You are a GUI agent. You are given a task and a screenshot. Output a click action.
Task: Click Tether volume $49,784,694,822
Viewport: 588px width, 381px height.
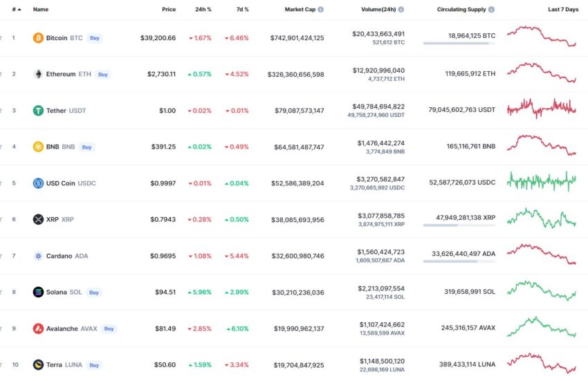pos(378,106)
